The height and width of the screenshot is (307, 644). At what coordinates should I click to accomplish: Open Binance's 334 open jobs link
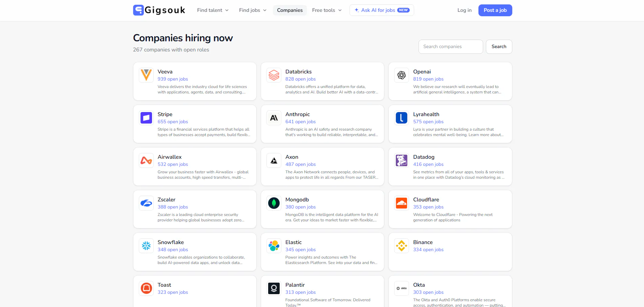click(x=428, y=249)
